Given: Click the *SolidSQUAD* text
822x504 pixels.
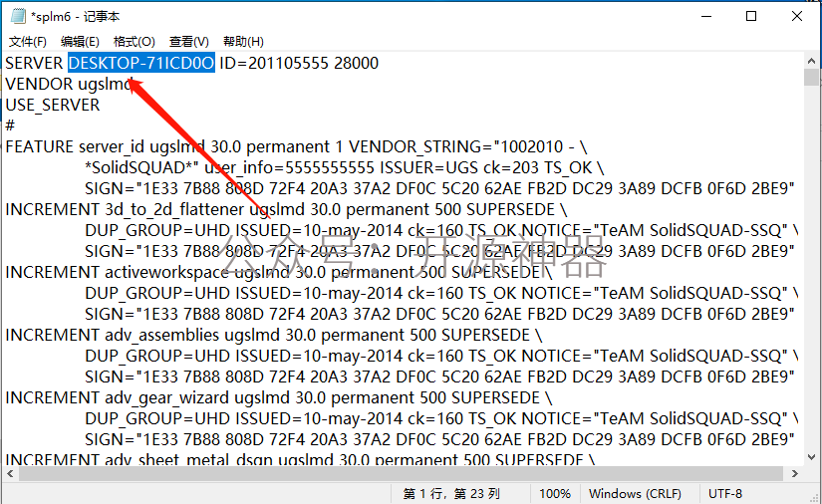Looking at the screenshot, I should pos(141,167).
